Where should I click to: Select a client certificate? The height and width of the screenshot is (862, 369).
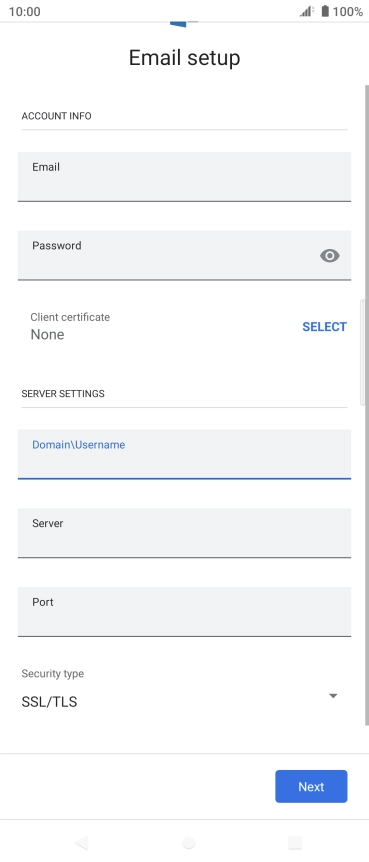click(324, 327)
